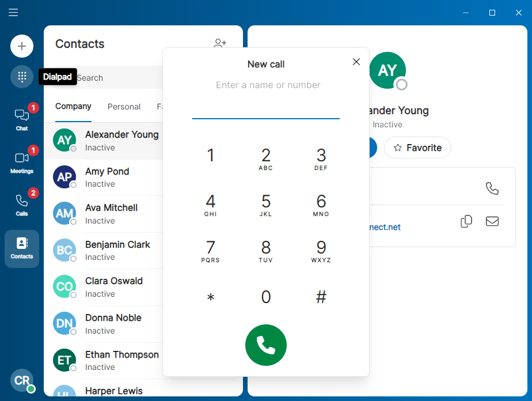Copy the contact email address
This screenshot has width=532, height=401.
(466, 221)
